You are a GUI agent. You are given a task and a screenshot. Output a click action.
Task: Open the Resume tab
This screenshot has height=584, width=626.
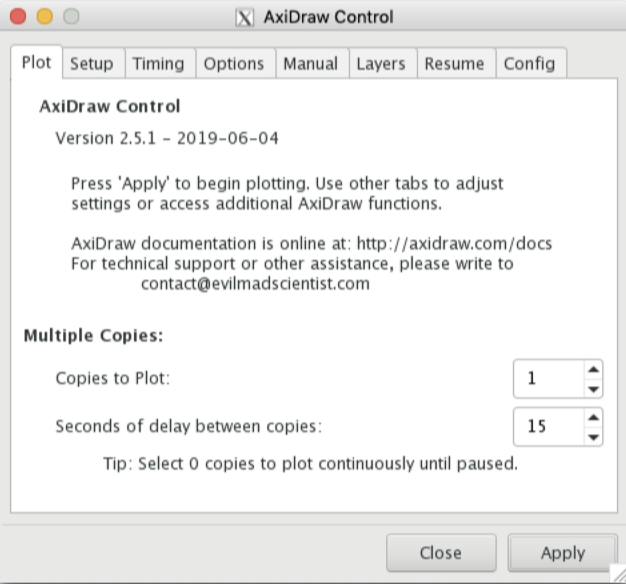[454, 63]
